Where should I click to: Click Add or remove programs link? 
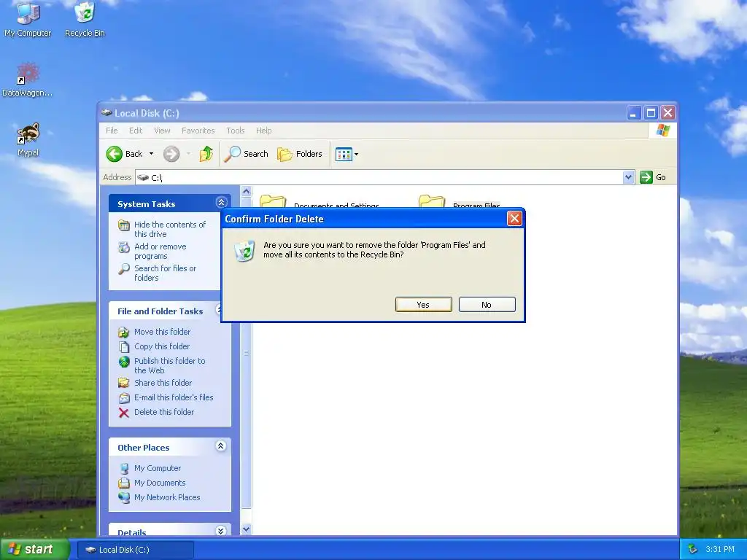coord(160,251)
